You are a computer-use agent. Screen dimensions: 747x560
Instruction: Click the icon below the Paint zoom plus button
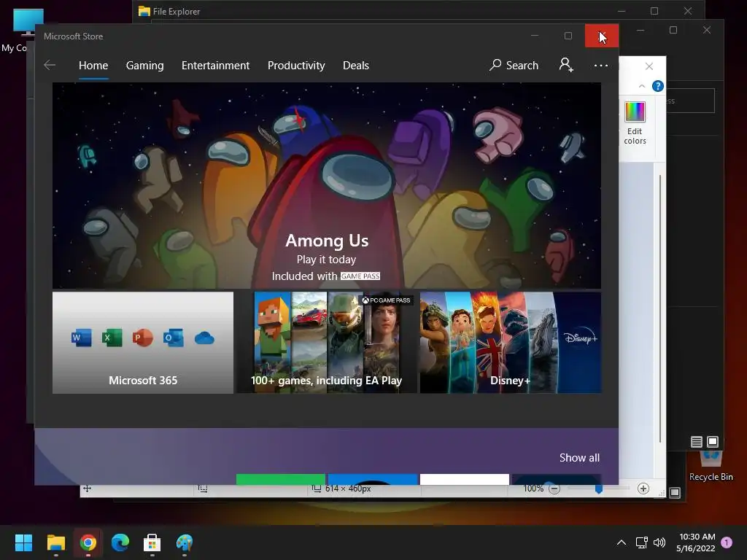click(x=675, y=492)
